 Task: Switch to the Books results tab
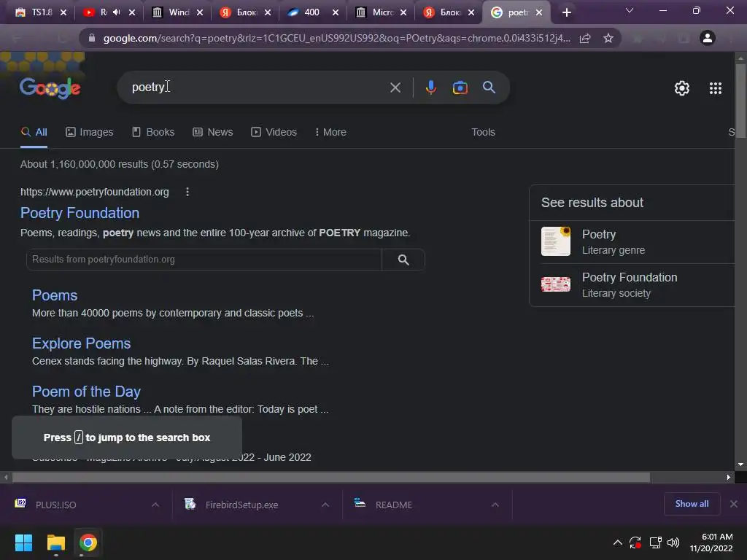point(153,132)
